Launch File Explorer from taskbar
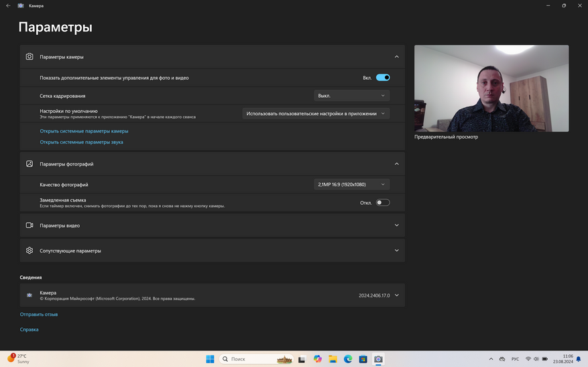 coord(333,359)
